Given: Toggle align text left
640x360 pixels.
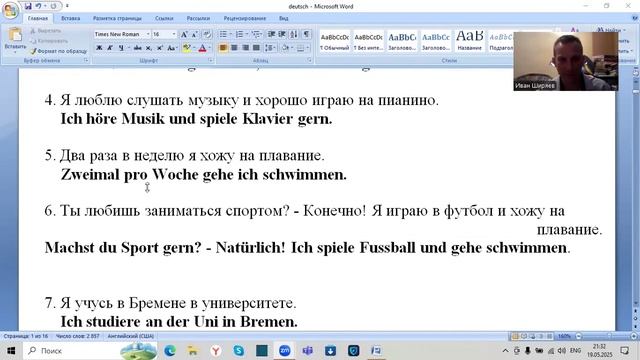Looking at the screenshot, I should click(x=223, y=48).
